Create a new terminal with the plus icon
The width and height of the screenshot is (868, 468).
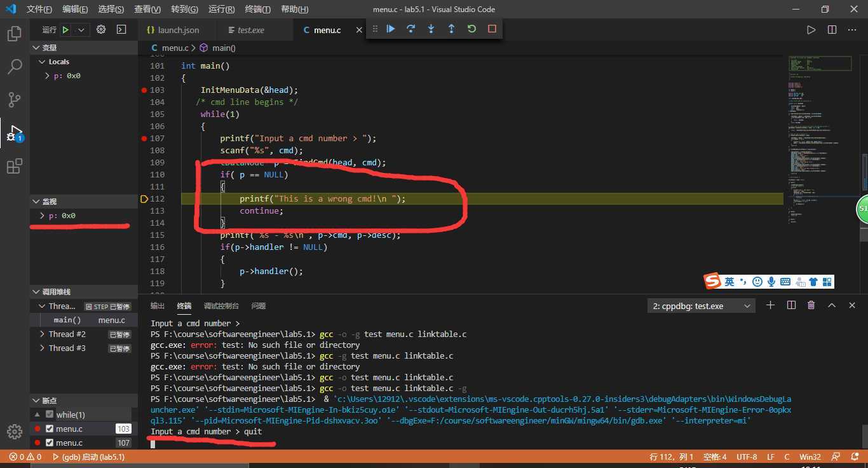click(770, 305)
